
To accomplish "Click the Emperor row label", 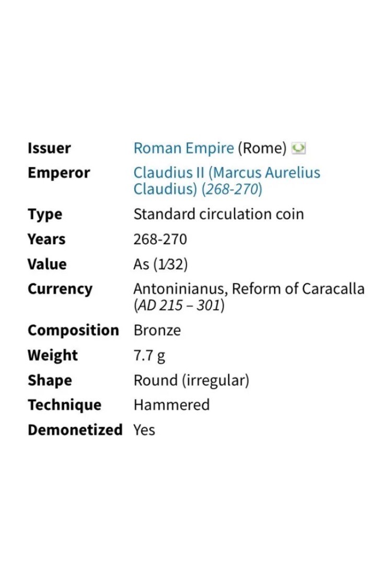I will (x=59, y=173).
